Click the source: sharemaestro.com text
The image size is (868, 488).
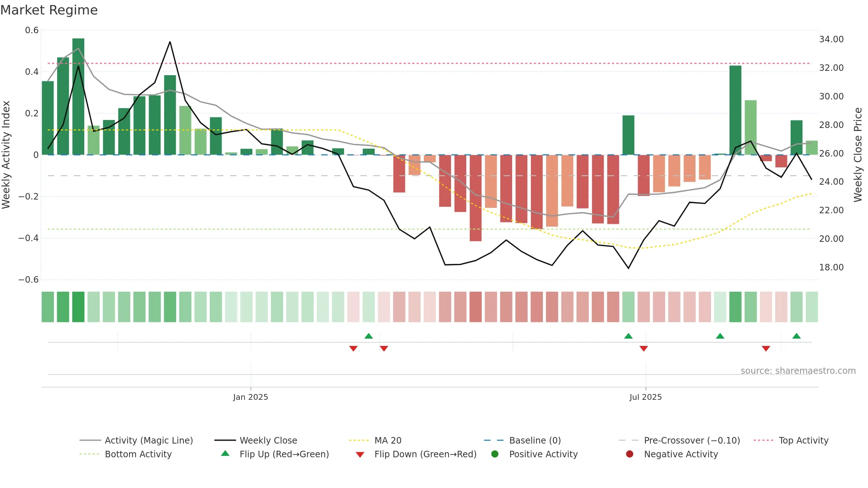coord(798,371)
